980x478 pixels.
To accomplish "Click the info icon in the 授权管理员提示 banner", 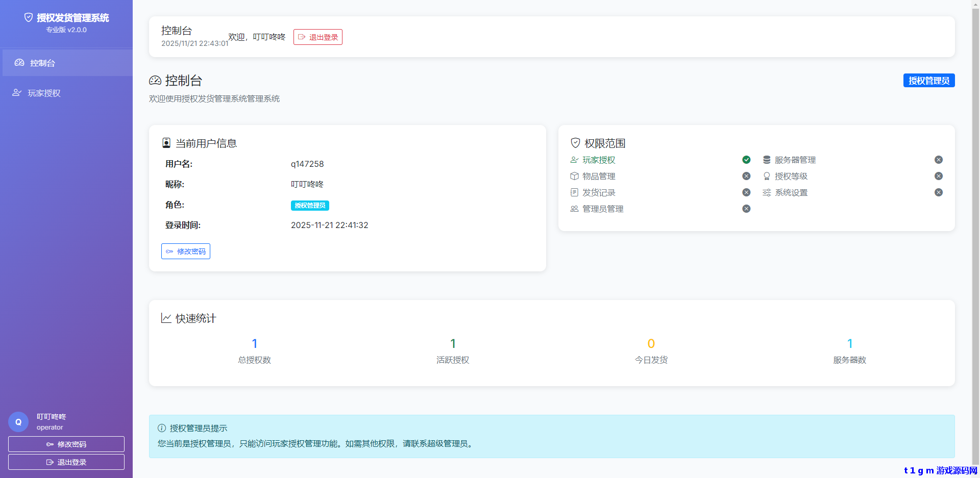I will coord(161,428).
